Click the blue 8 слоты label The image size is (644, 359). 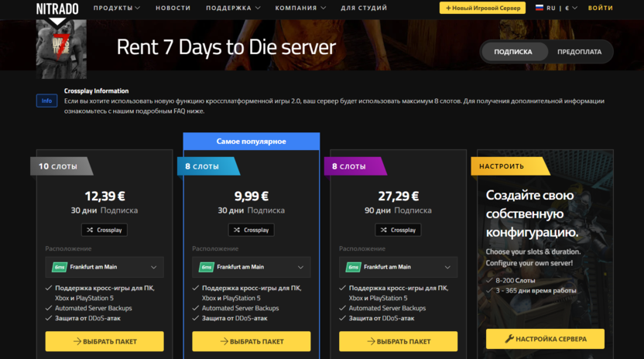(208, 166)
